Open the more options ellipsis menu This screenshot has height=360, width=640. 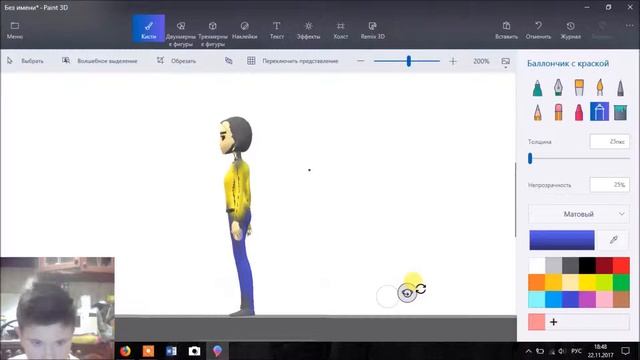(629, 26)
